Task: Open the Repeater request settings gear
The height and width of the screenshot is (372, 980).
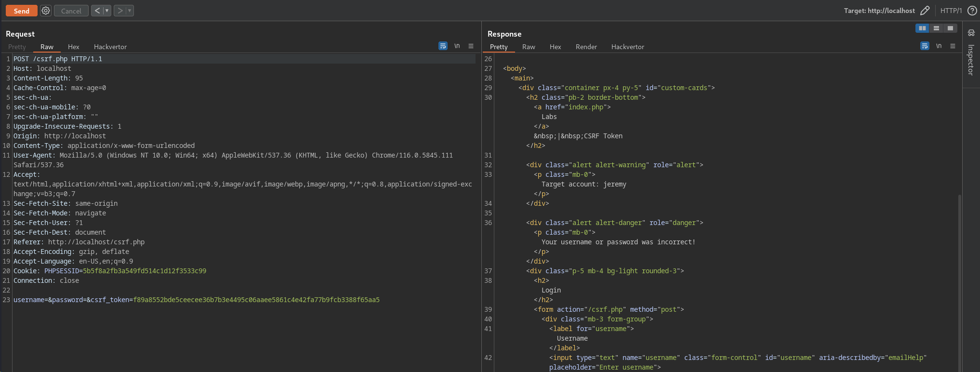Action: [46, 11]
